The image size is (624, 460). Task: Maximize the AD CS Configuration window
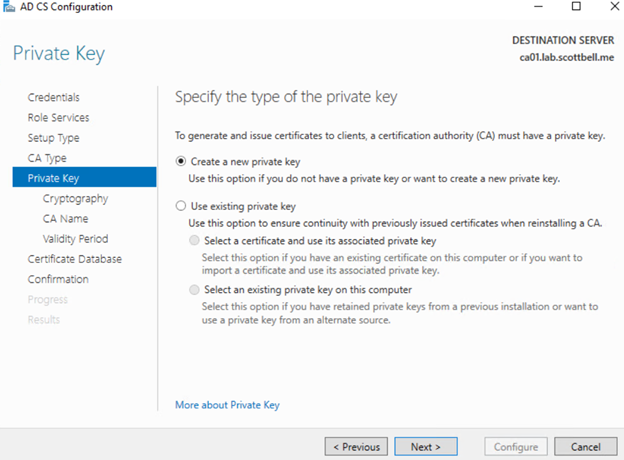coord(575,7)
